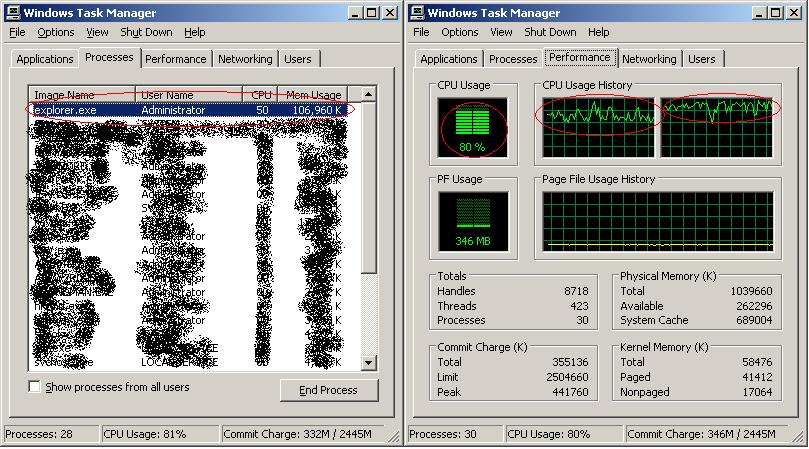This screenshot has height=449, width=809.
Task: Switch to Applications tab in left window
Action: coord(45,59)
